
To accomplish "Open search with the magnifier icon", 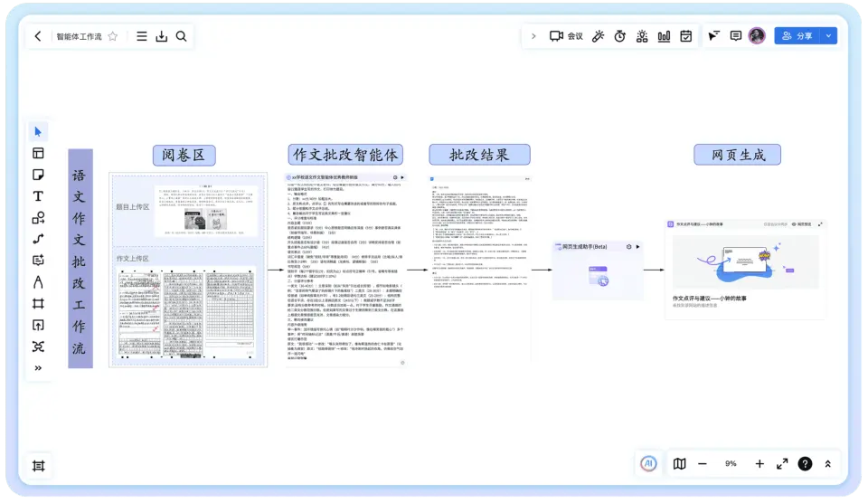I will coord(181,36).
